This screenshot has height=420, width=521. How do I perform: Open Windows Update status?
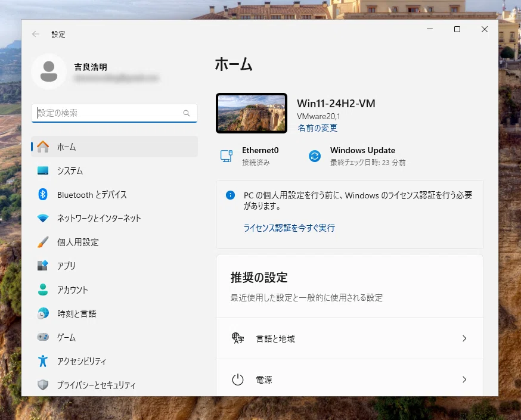(357, 155)
